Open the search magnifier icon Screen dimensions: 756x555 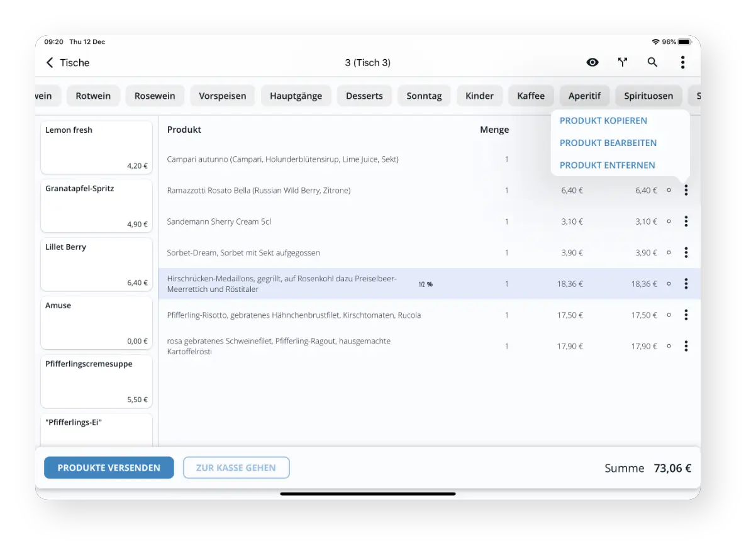click(x=652, y=62)
